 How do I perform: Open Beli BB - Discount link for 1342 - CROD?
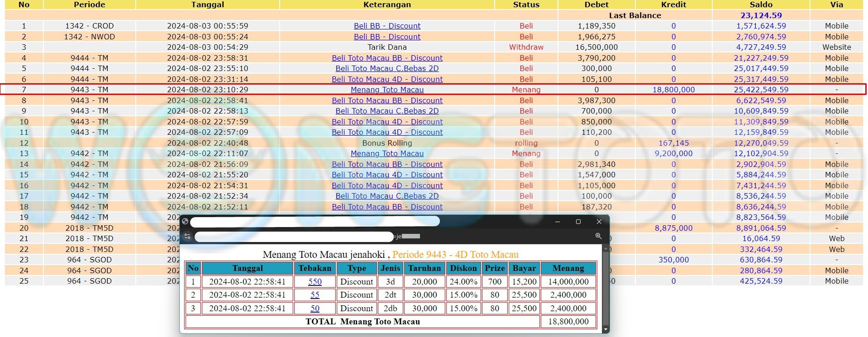tap(387, 26)
